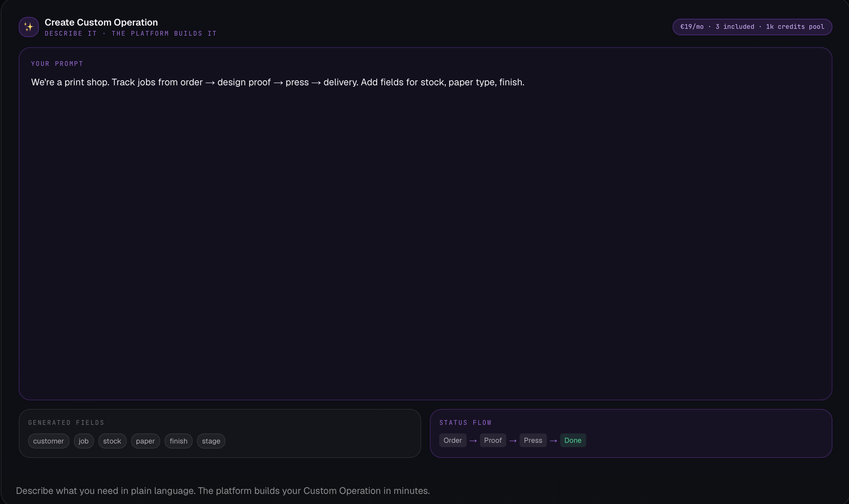Screen dimensions: 849x504
Task: Select the job field chip
Action: pyautogui.click(x=84, y=441)
